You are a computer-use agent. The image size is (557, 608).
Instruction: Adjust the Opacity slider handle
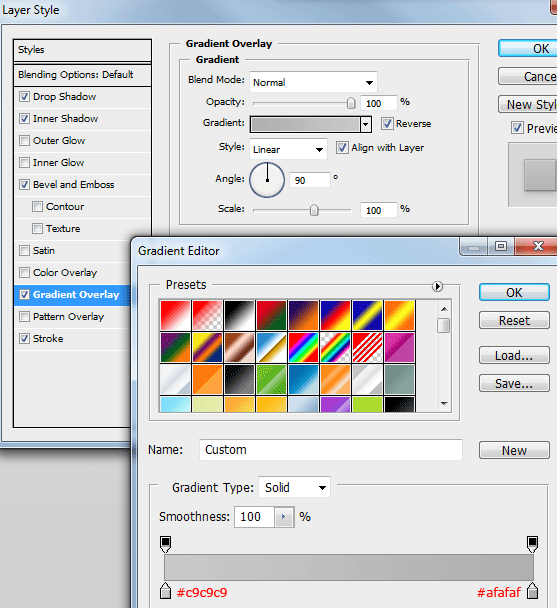(x=351, y=103)
